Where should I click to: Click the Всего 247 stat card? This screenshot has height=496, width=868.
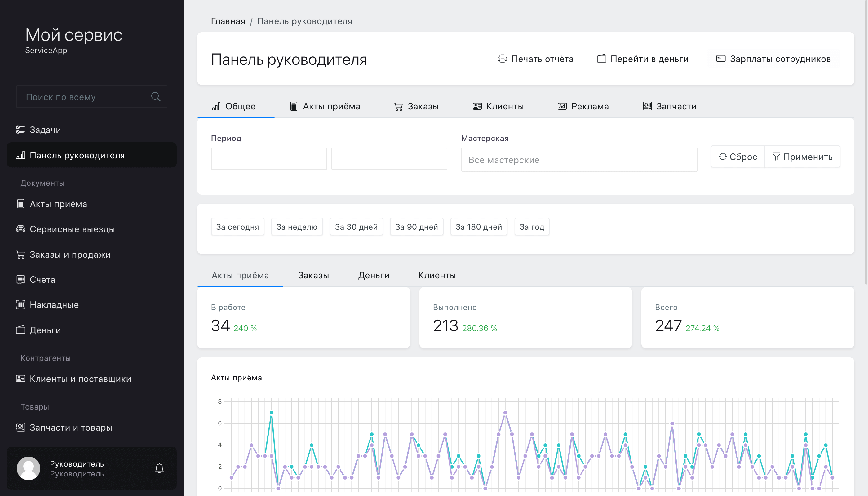[x=748, y=317]
